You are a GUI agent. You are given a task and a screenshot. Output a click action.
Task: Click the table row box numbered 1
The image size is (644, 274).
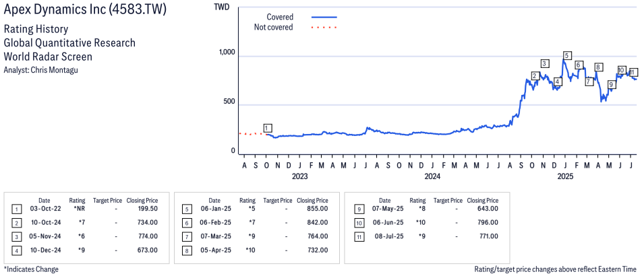click(x=16, y=209)
